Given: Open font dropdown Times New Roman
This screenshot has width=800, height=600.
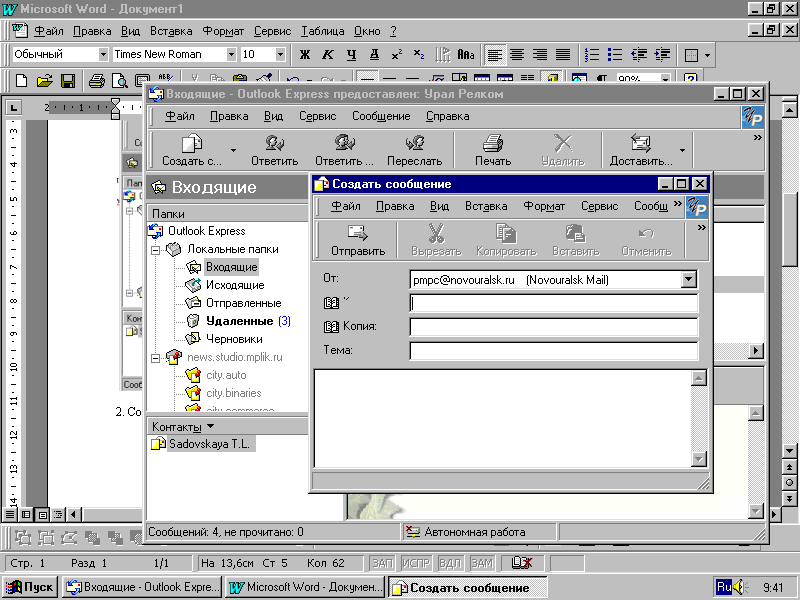Looking at the screenshot, I should pos(231,54).
